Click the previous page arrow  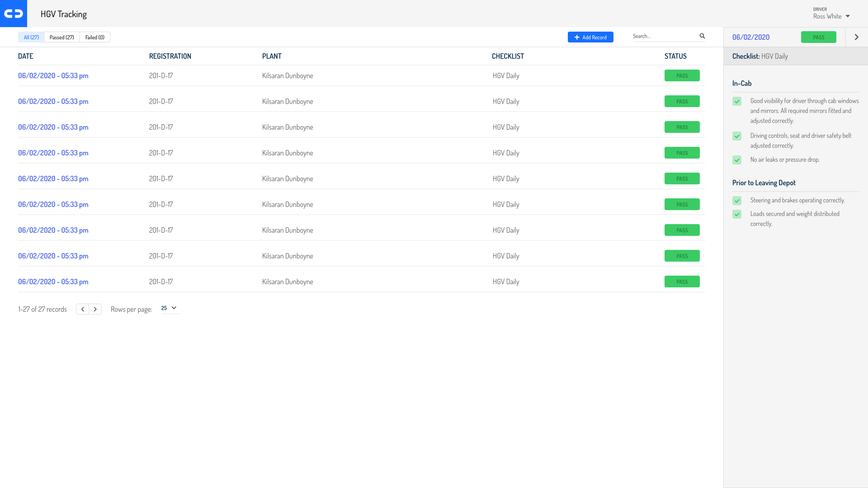[83, 309]
